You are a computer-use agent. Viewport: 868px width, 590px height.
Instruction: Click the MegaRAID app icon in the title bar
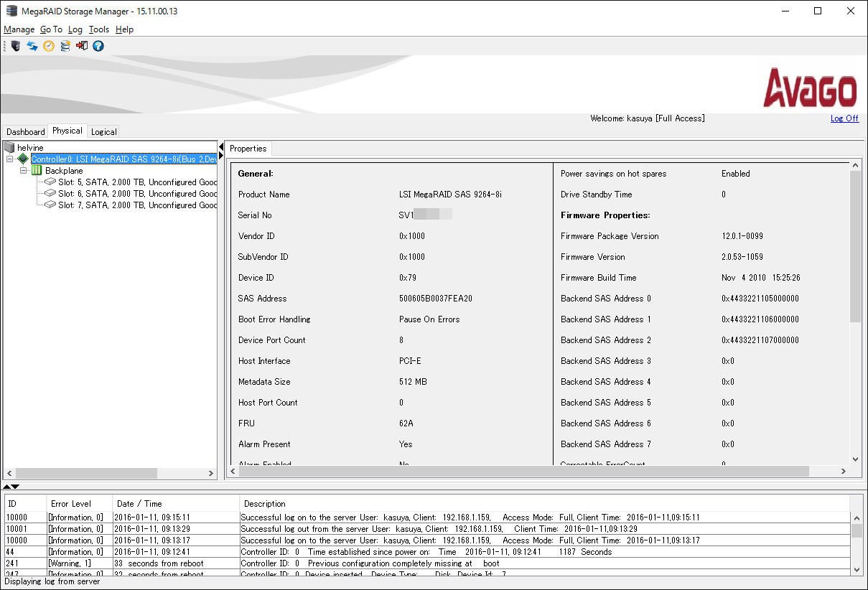pos(11,11)
